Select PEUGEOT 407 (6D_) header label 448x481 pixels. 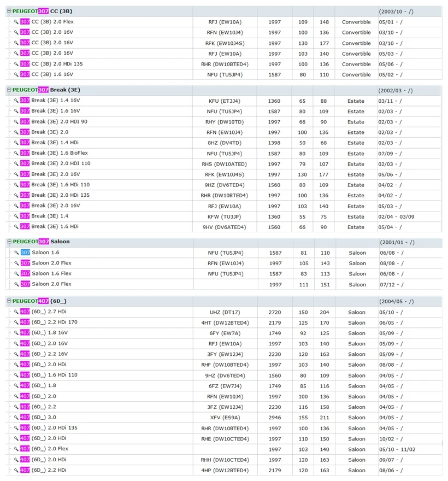tap(39, 301)
